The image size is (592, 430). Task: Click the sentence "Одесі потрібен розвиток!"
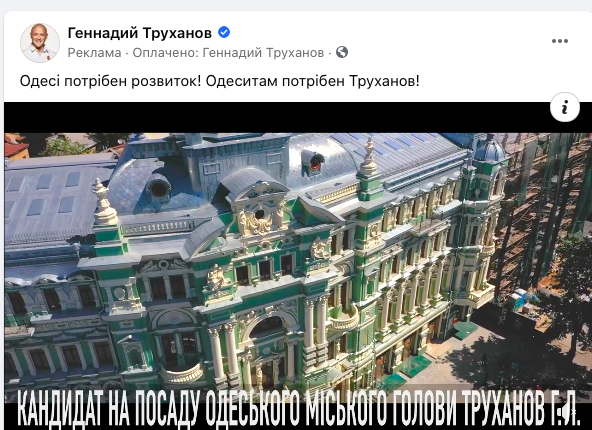click(x=110, y=81)
